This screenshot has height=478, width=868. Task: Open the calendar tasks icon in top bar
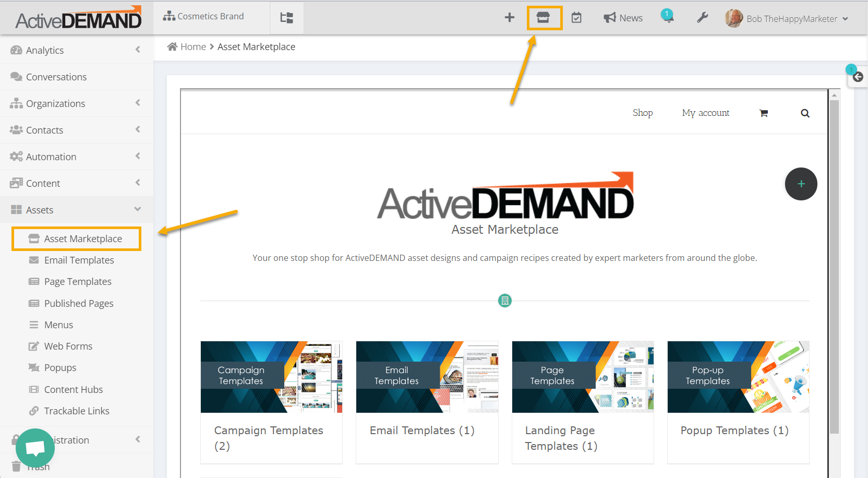coord(576,18)
